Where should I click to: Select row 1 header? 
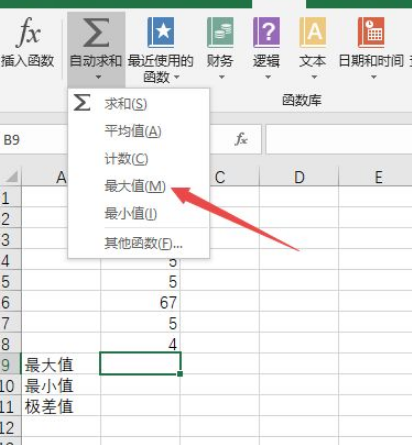tap(10, 198)
